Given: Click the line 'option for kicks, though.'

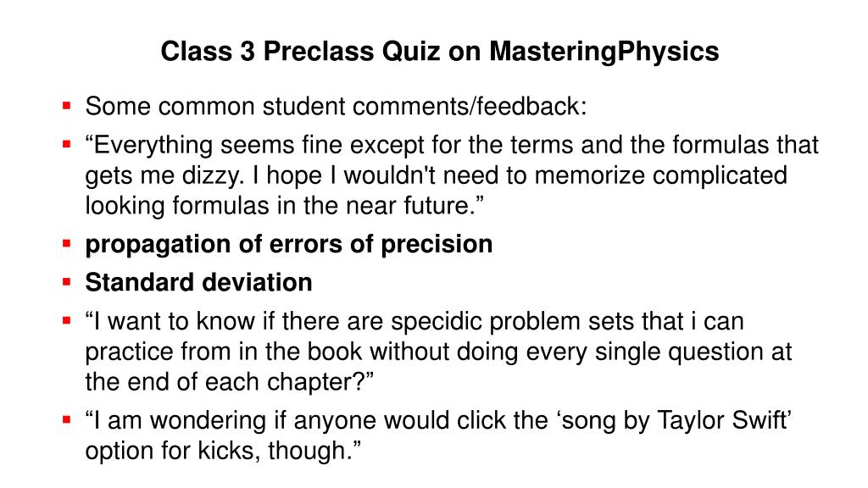Looking at the screenshot, I should pos(223,451).
